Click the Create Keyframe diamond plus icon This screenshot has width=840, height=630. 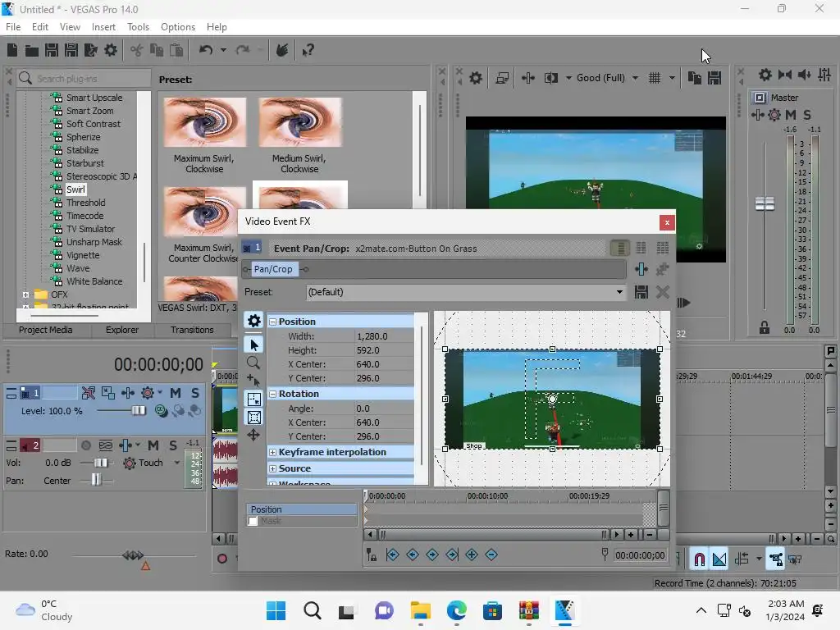pos(472,555)
